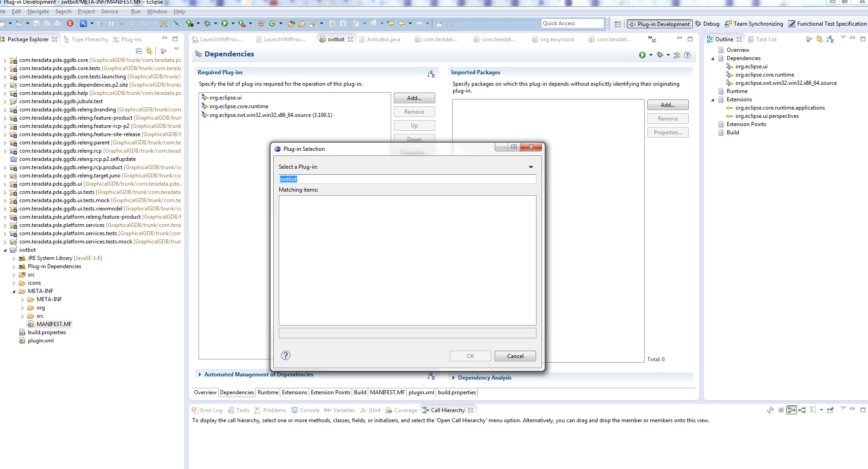
Task: Select org.eclipse.ui.perspectives in Outline
Action: (x=763, y=116)
